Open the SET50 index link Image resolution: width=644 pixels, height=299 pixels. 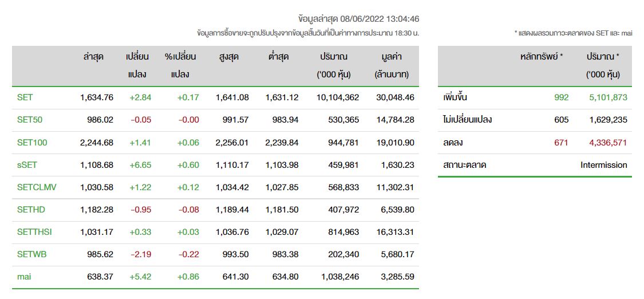pyautogui.click(x=30, y=120)
